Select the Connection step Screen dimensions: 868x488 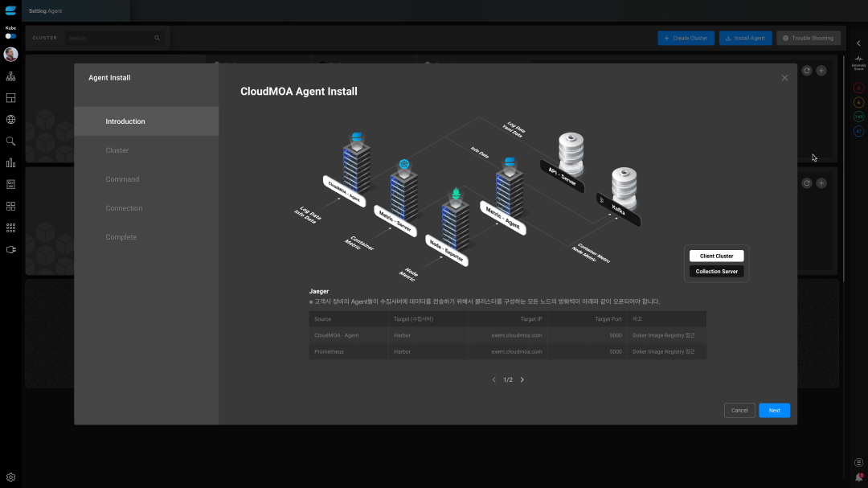(147, 207)
